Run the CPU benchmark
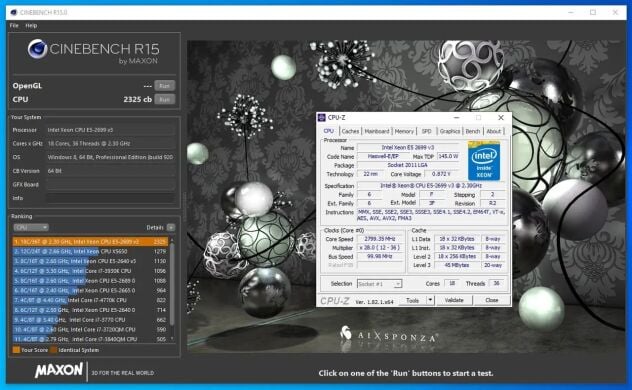Screen dimensions: 632x390 164,100
